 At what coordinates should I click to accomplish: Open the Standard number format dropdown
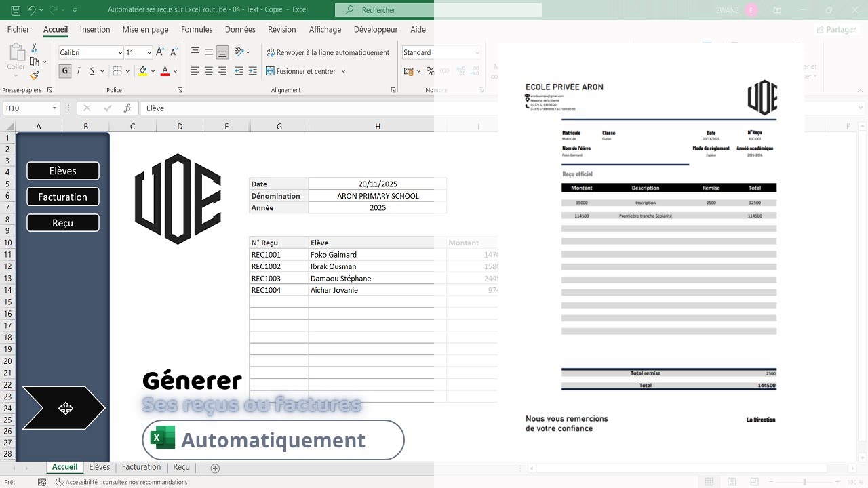pos(477,52)
